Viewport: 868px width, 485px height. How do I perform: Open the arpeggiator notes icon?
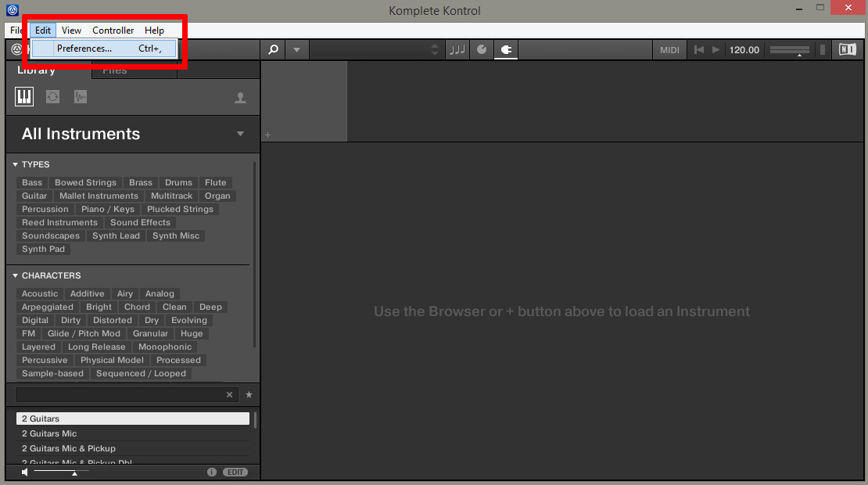tap(457, 50)
